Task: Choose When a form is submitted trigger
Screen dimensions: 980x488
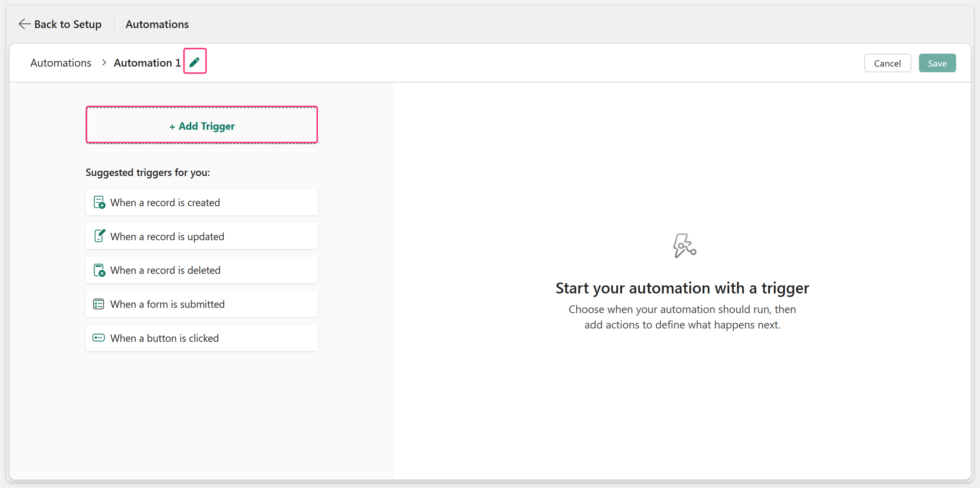Action: point(202,304)
